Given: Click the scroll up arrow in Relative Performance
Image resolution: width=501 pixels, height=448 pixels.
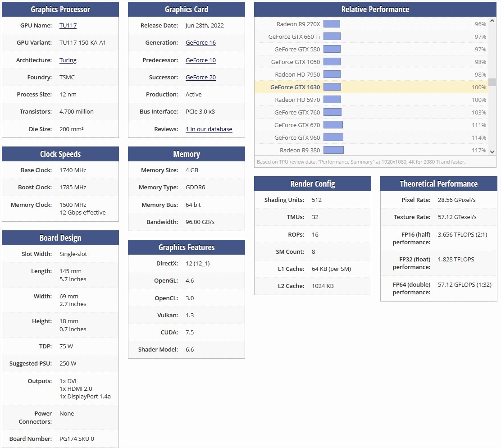Looking at the screenshot, I should [x=492, y=21].
